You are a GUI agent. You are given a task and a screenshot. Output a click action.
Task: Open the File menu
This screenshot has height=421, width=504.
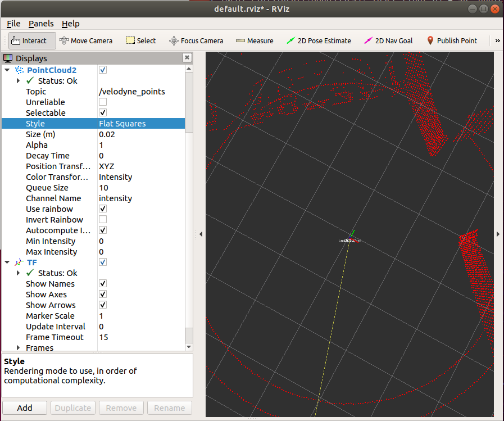click(13, 24)
